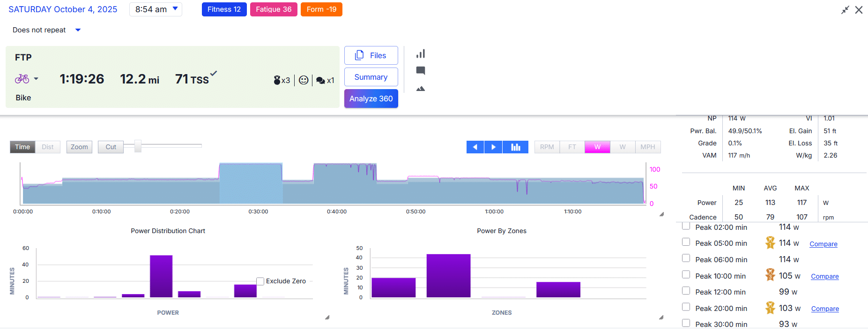Click the left arrow chart navigation button
The image size is (868, 333).
475,147
